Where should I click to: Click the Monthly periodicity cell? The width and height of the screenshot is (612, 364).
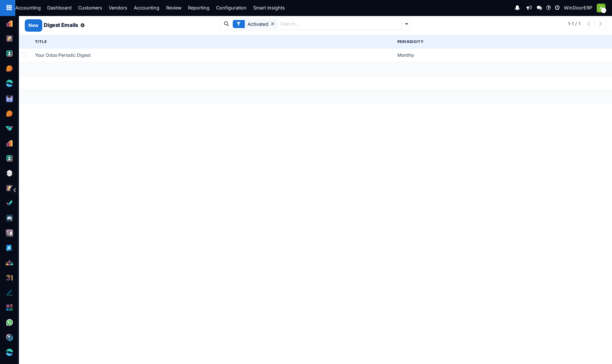(406, 55)
